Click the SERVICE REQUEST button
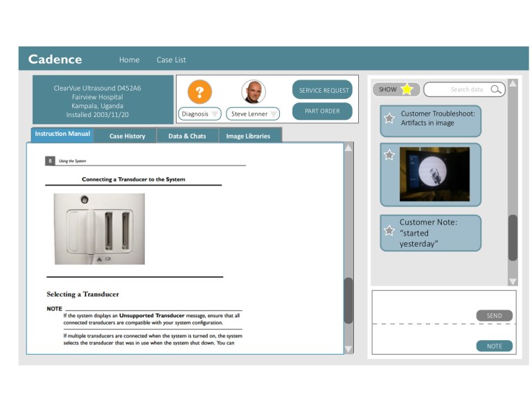This screenshot has width=532, height=399. pyautogui.click(x=322, y=90)
